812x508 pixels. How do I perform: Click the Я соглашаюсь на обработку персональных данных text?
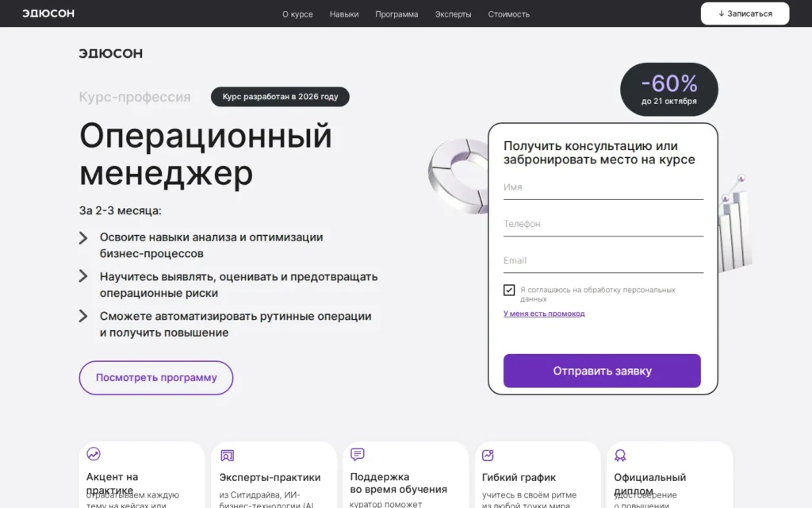pos(598,294)
